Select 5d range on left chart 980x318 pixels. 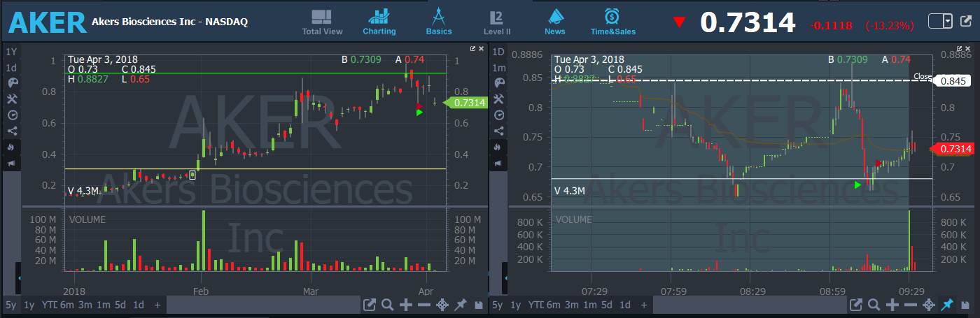pyautogui.click(x=120, y=305)
